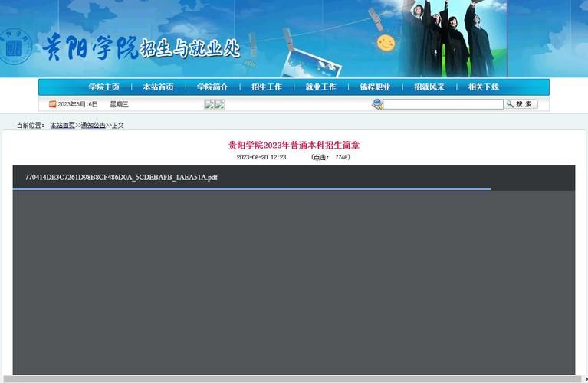The image size is (588, 383).
Task: Click the first broken image icon
Action: pos(209,104)
